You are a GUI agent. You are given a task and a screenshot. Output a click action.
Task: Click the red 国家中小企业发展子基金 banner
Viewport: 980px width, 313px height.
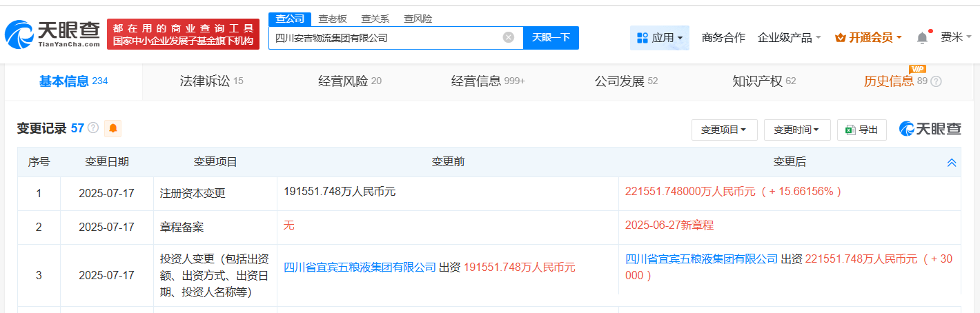point(183,34)
